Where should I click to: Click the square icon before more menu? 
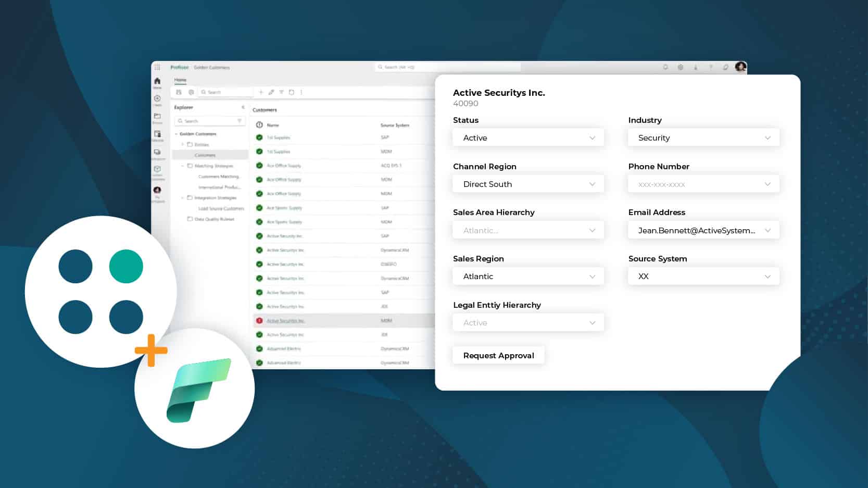click(292, 92)
